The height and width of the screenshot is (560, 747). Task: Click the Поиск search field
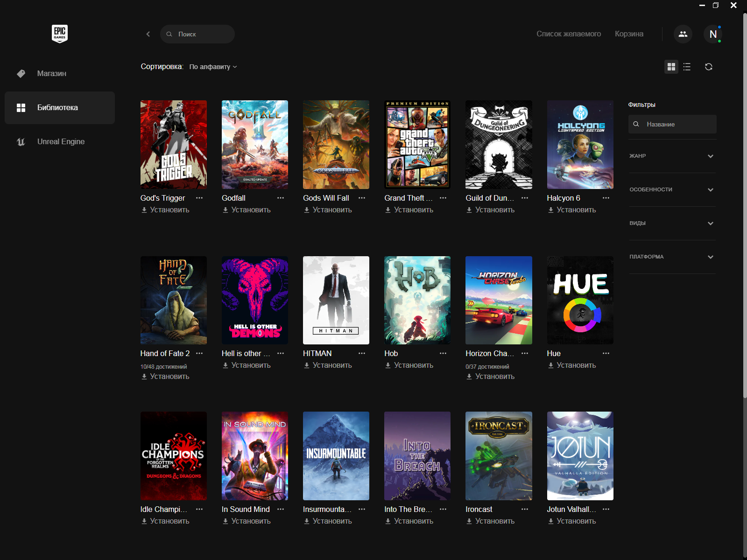(x=197, y=34)
